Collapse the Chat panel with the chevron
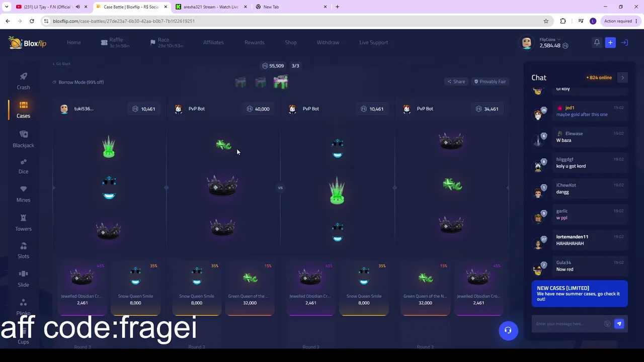This screenshot has width=644, height=362. (x=622, y=77)
